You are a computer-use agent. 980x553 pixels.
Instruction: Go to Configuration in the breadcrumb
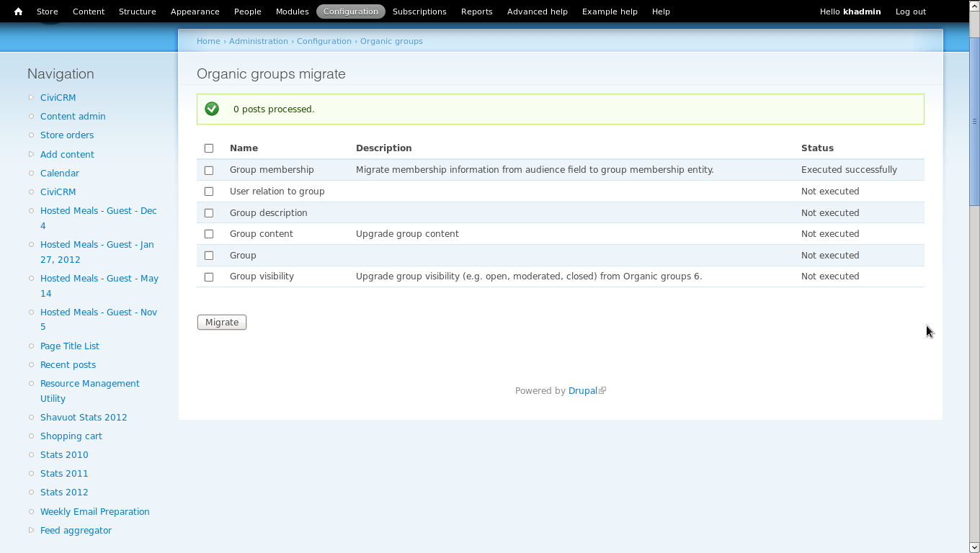[324, 41]
